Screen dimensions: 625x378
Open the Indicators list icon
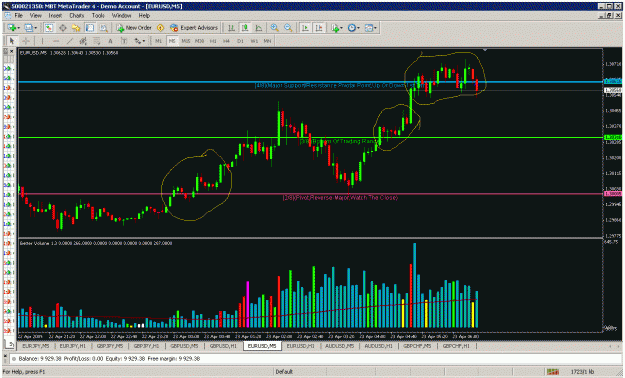click(x=335, y=28)
